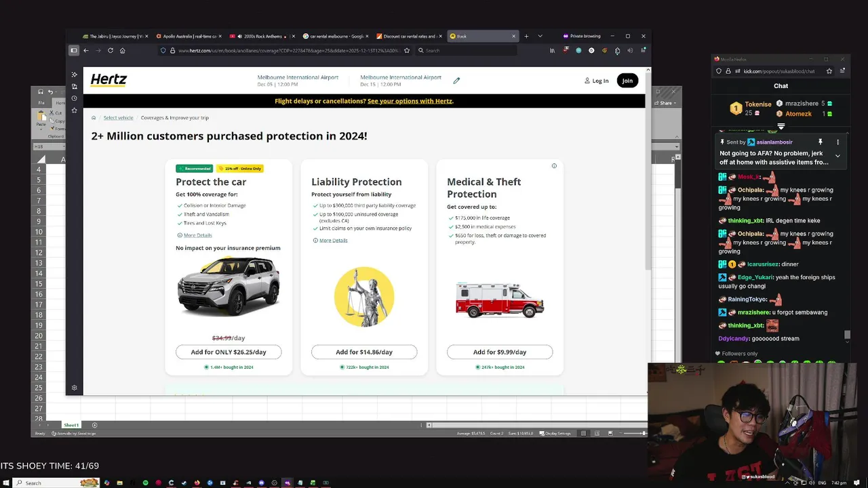
Task: Open the Firefox application menu
Action: click(643, 50)
